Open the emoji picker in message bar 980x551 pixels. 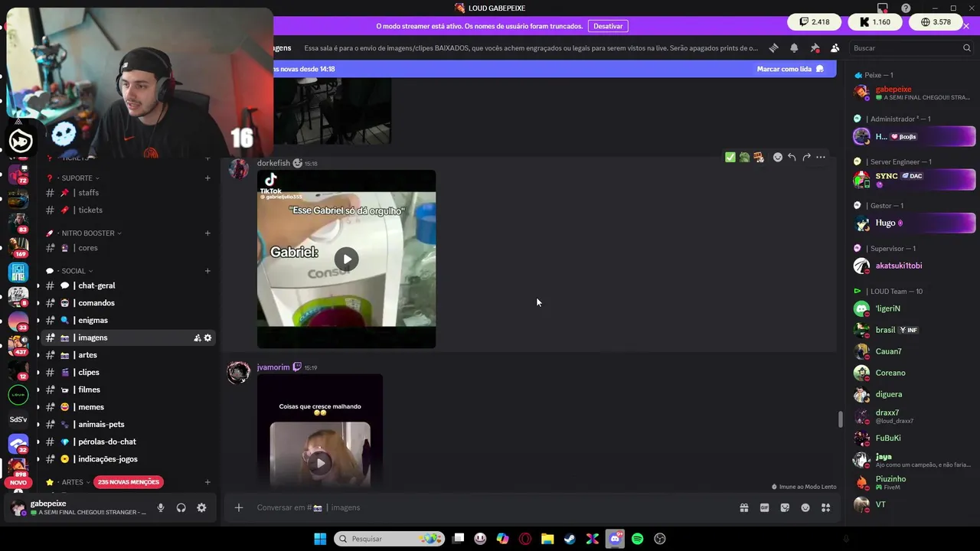[805, 507]
